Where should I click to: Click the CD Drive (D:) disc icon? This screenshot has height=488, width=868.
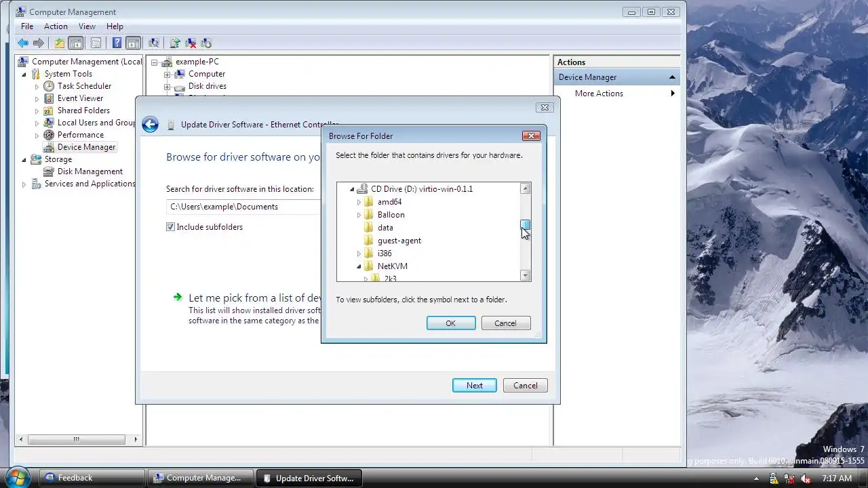coord(363,189)
